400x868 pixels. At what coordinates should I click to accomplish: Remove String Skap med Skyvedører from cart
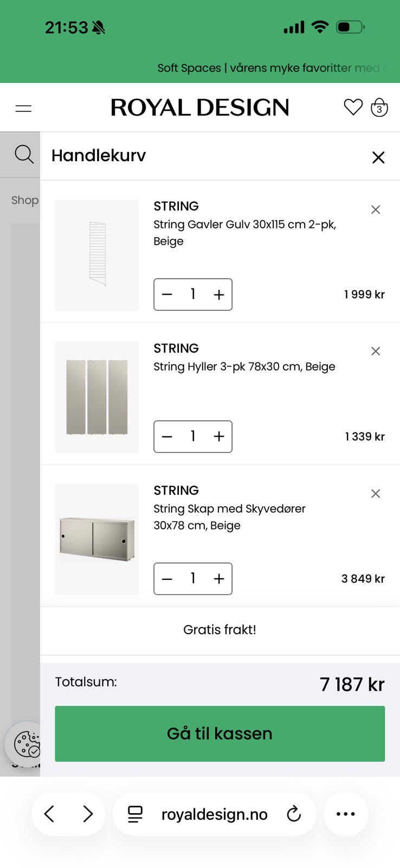click(376, 493)
